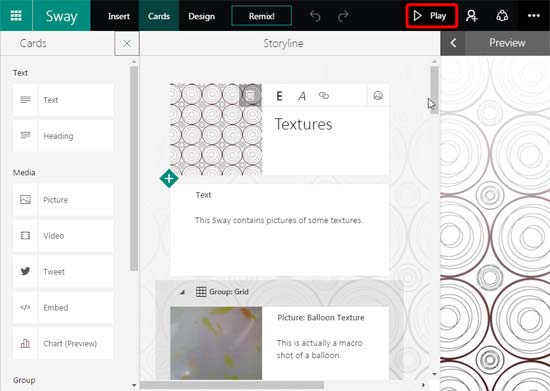The width and height of the screenshot is (550, 391).
Task: Edit the text card about textures
Action: point(279,220)
